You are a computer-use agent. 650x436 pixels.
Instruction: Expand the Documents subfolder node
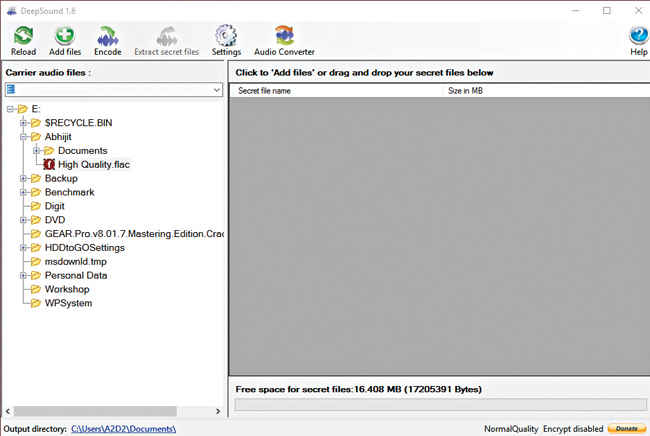click(36, 150)
